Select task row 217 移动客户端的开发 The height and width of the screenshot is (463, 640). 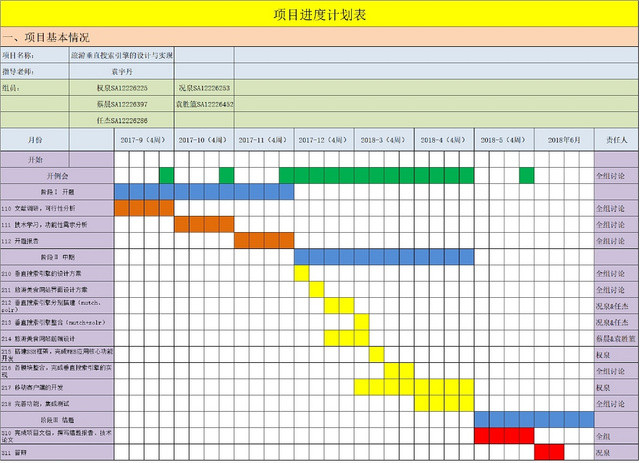click(57, 386)
